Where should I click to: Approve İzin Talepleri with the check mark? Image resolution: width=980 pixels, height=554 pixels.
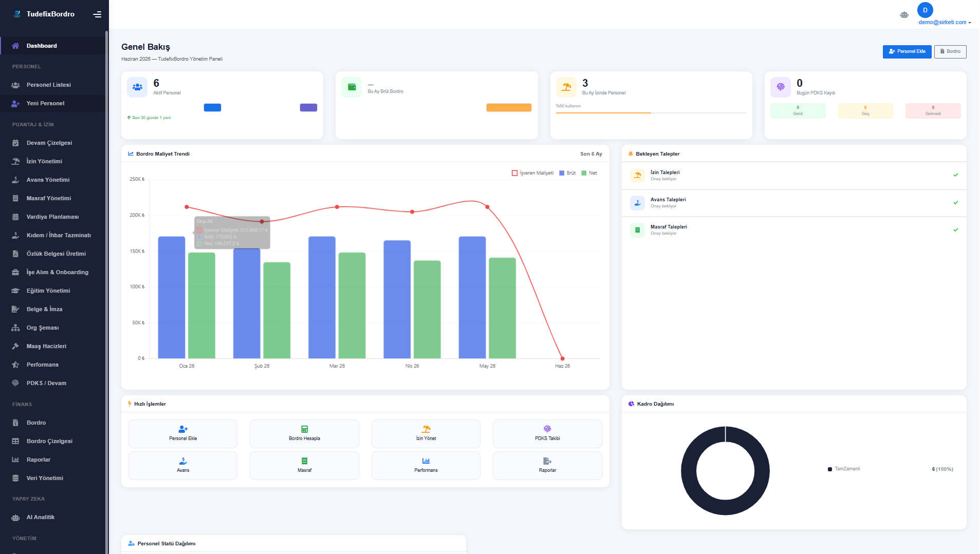tap(956, 175)
